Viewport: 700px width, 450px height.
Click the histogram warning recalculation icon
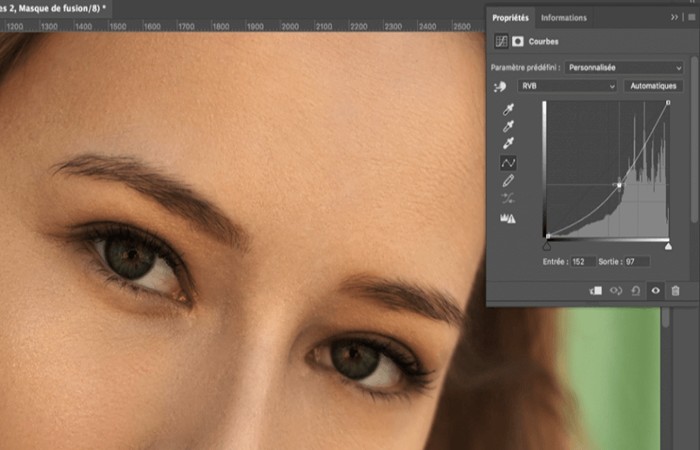pyautogui.click(x=508, y=218)
